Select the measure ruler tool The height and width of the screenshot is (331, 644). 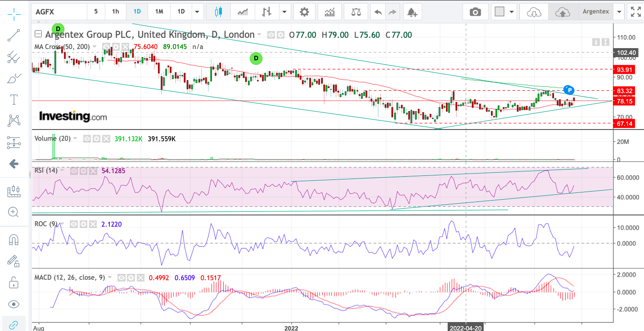point(14,191)
